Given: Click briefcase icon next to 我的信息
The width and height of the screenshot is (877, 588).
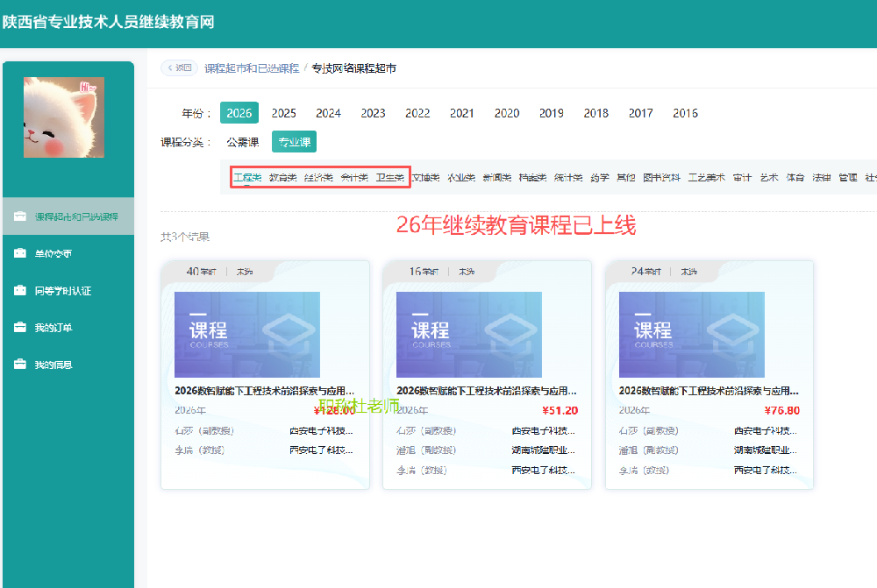Looking at the screenshot, I should [x=20, y=365].
